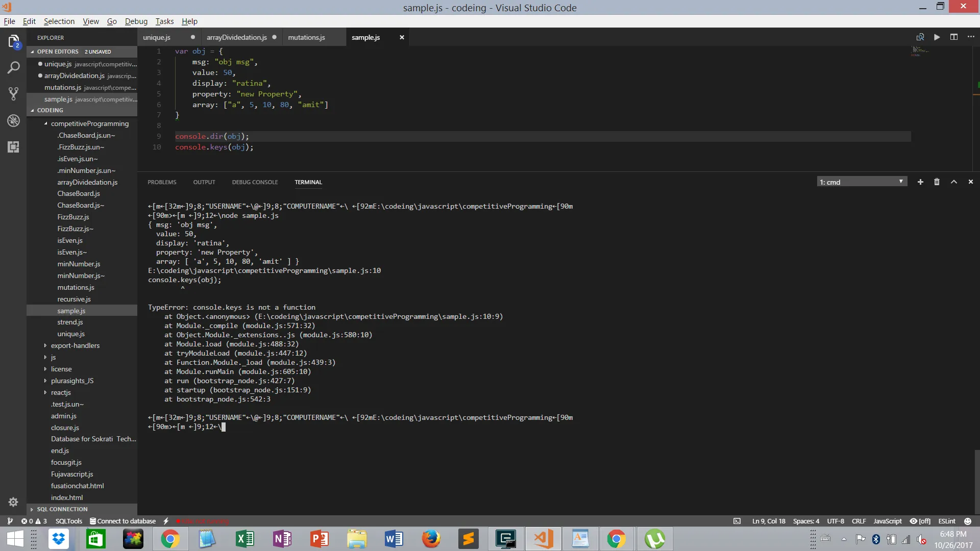The height and width of the screenshot is (551, 980).
Task: Open the terminal selector dropdown 1: cmd
Action: point(862,182)
